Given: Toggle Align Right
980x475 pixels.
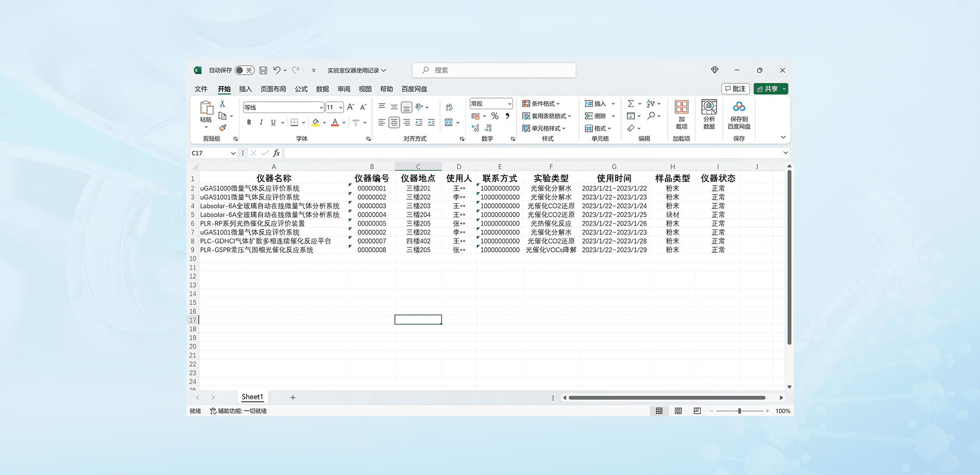Looking at the screenshot, I should coord(406,123).
